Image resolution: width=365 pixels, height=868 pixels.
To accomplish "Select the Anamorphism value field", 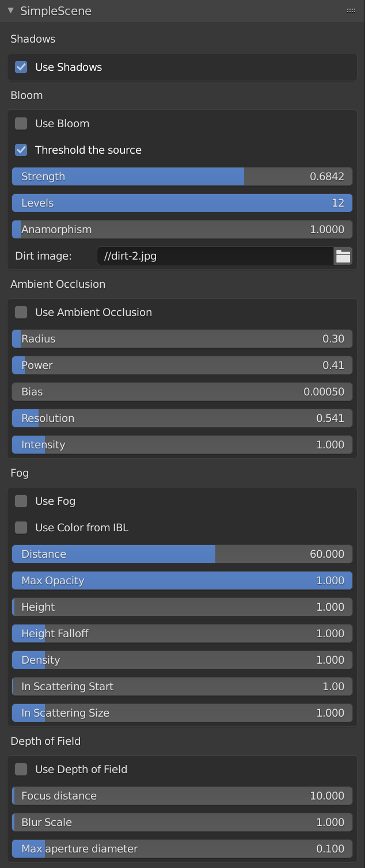I will coord(182,229).
